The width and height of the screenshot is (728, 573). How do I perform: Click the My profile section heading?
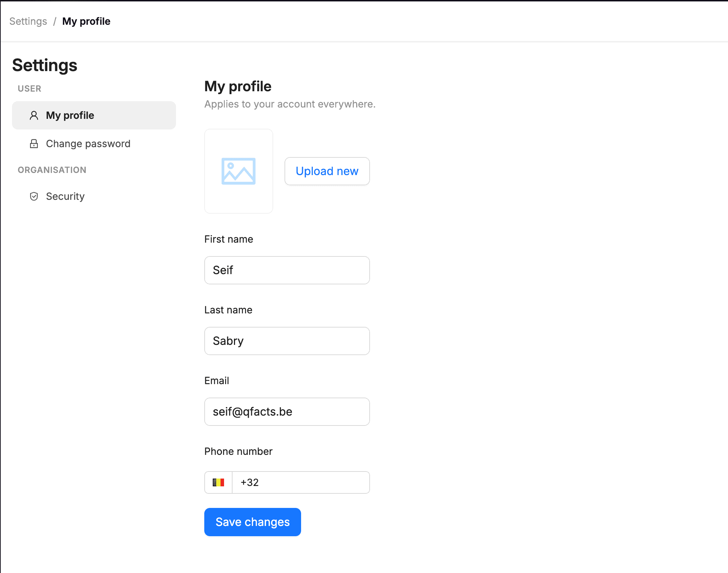coord(238,86)
